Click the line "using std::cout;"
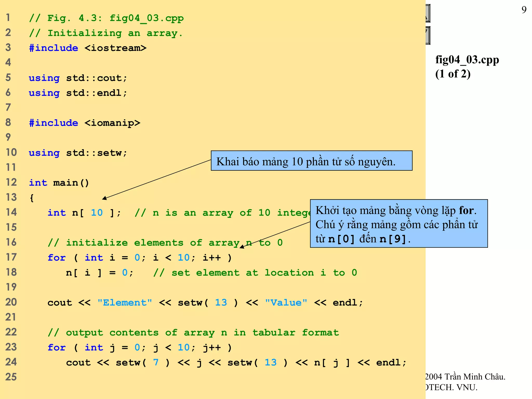This screenshot has width=532, height=399. (78, 78)
